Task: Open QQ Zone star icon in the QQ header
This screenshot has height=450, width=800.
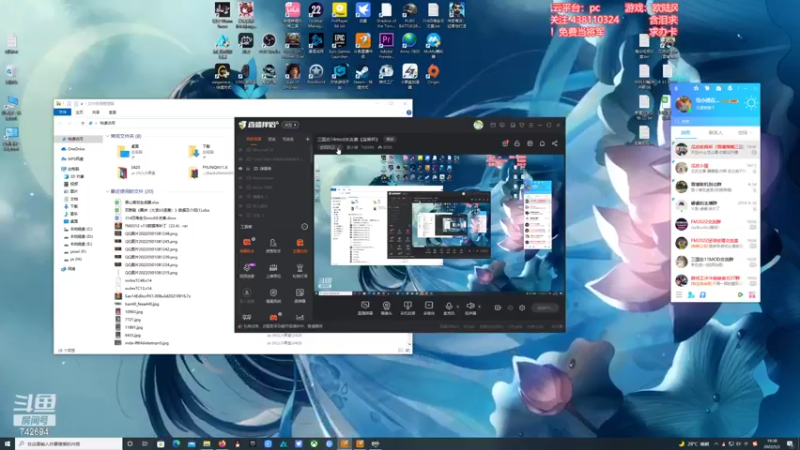Action: 696,88
